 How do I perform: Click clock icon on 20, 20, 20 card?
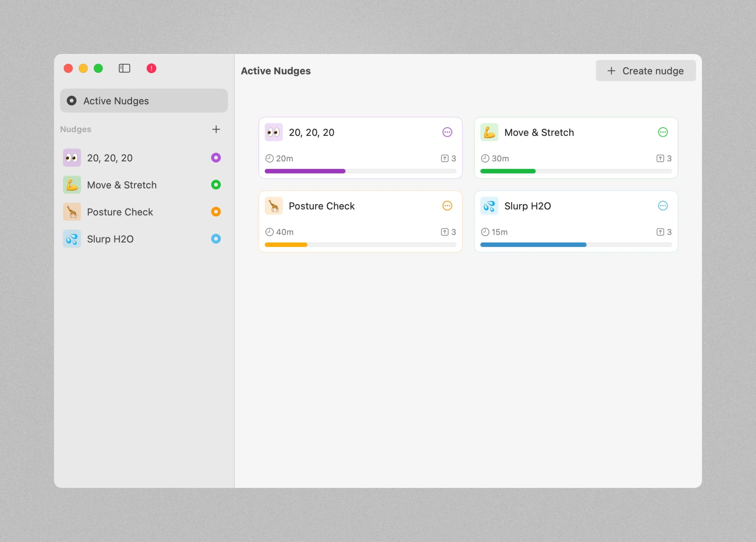269,158
